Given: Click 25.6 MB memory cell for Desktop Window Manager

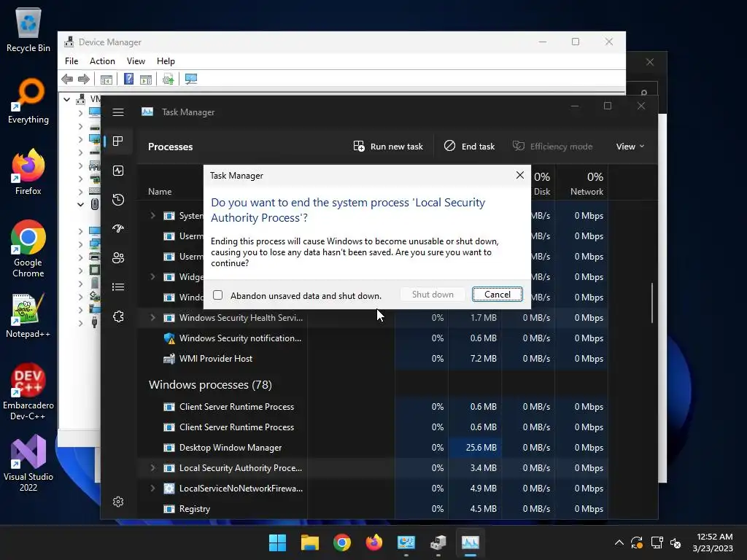Looking at the screenshot, I should click(x=475, y=448).
